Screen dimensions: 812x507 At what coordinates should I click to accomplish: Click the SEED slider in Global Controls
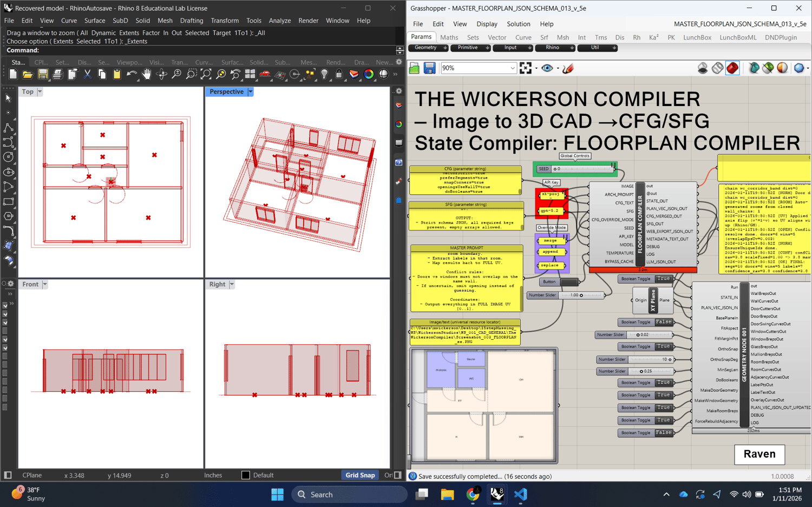pos(577,169)
